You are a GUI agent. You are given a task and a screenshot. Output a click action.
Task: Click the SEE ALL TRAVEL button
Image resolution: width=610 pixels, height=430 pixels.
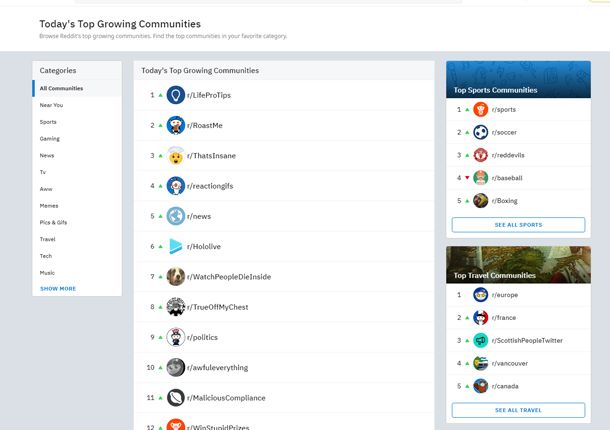coord(518,410)
